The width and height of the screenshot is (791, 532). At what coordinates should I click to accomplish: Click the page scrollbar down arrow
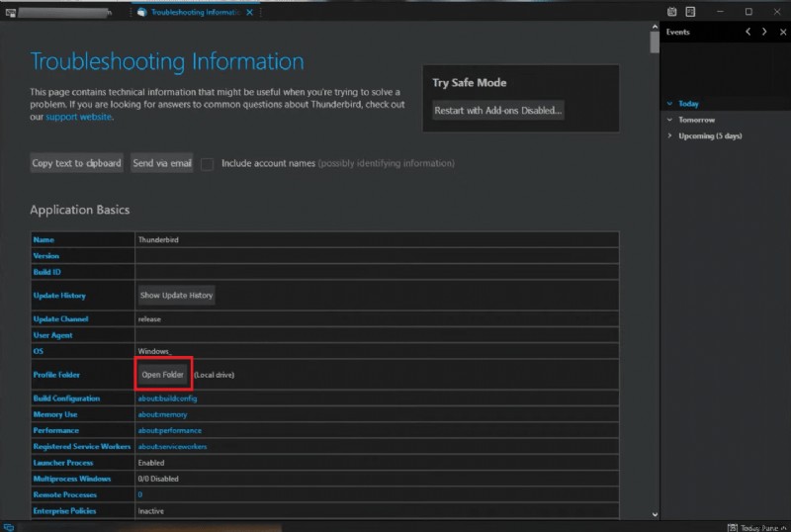coord(655,514)
